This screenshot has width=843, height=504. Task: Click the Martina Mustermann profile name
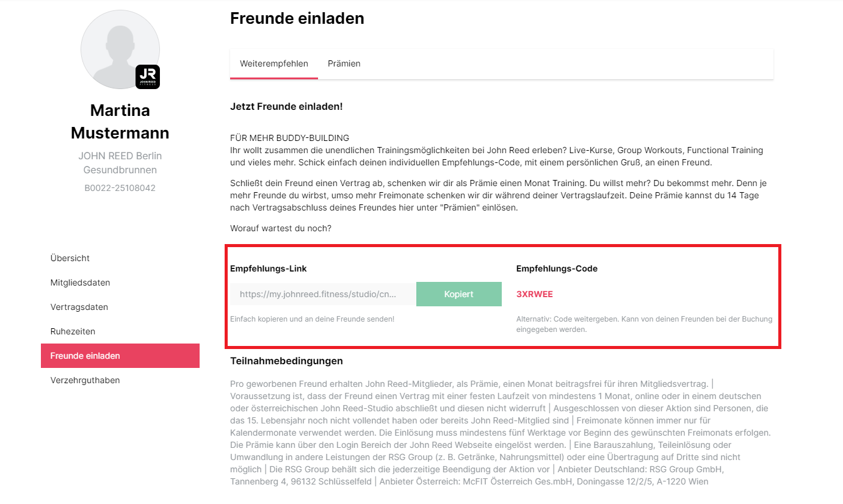click(120, 121)
